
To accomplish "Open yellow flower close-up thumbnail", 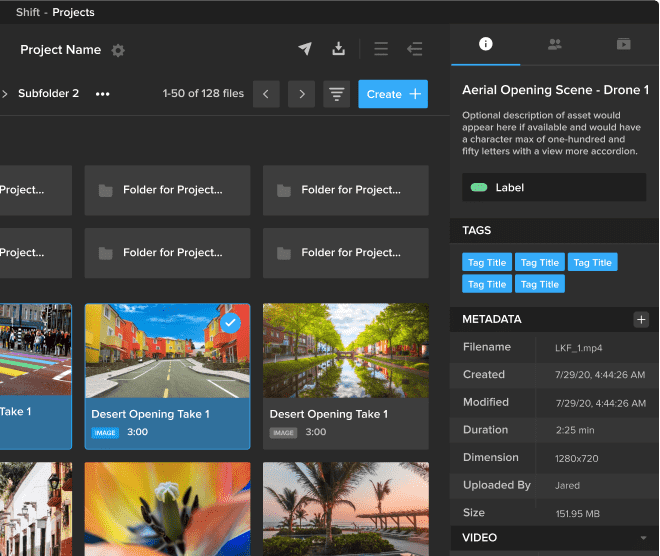I will [168, 509].
